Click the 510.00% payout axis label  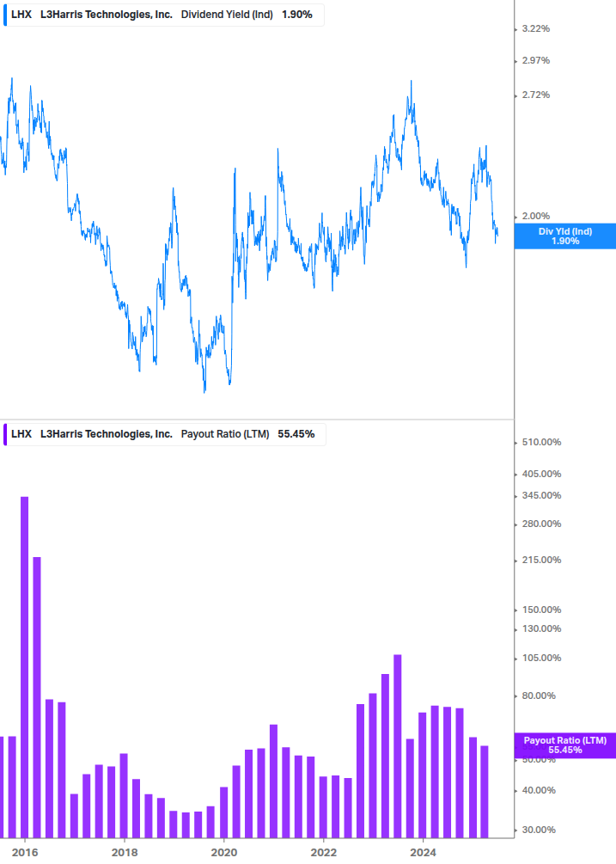[541, 442]
